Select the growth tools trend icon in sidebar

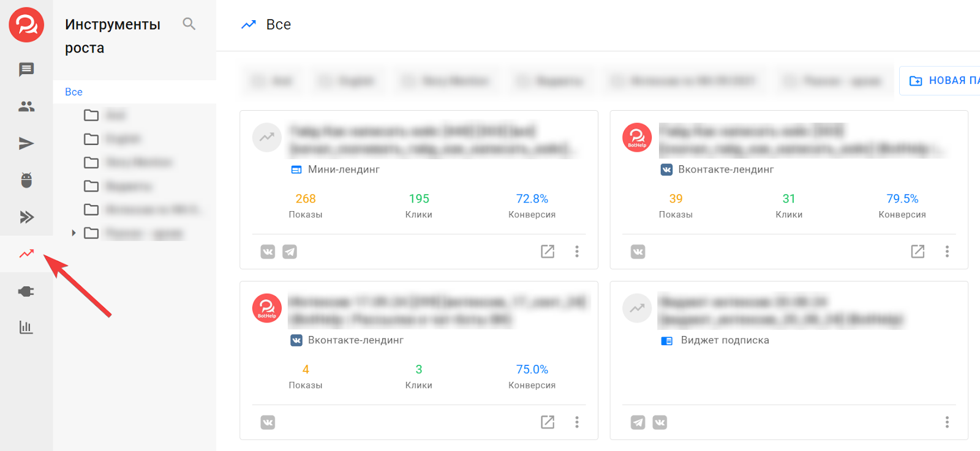pyautogui.click(x=26, y=253)
